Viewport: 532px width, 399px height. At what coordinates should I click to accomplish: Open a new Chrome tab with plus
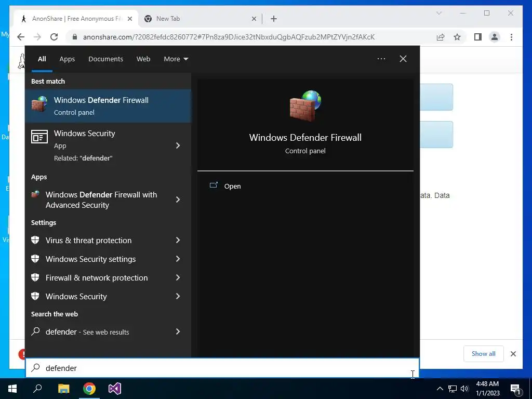(274, 19)
